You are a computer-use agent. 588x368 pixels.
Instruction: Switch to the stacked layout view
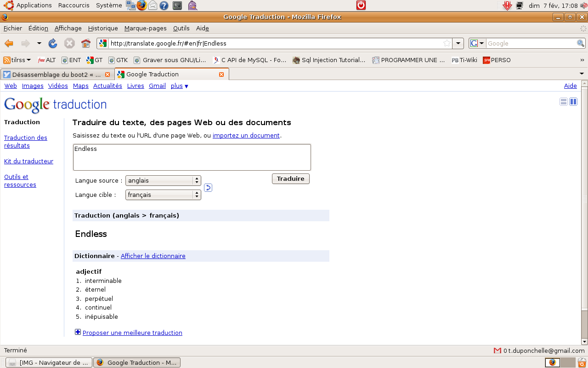563,102
